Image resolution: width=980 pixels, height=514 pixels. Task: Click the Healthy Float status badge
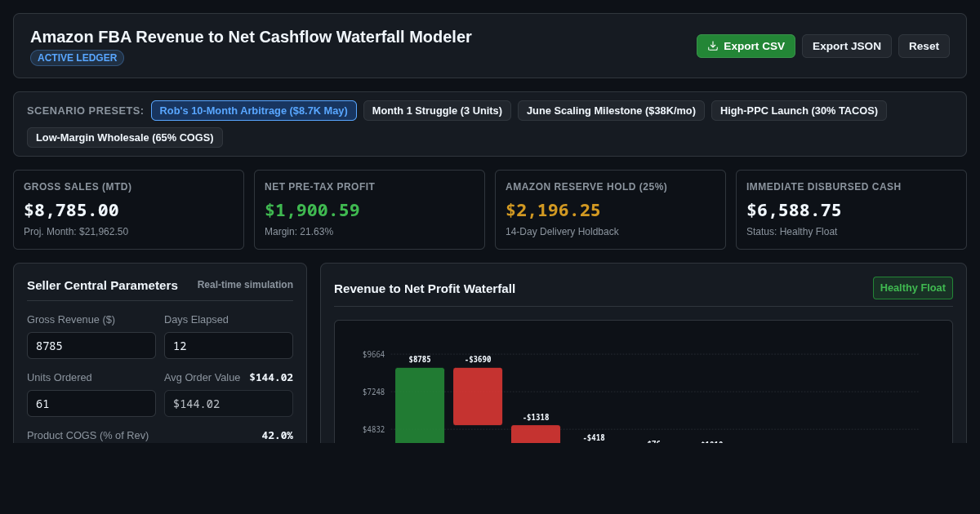coord(912,288)
